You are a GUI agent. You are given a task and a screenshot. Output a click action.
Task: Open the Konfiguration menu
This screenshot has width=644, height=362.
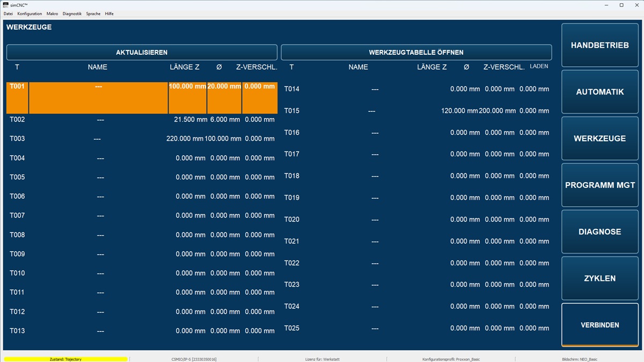pyautogui.click(x=30, y=13)
